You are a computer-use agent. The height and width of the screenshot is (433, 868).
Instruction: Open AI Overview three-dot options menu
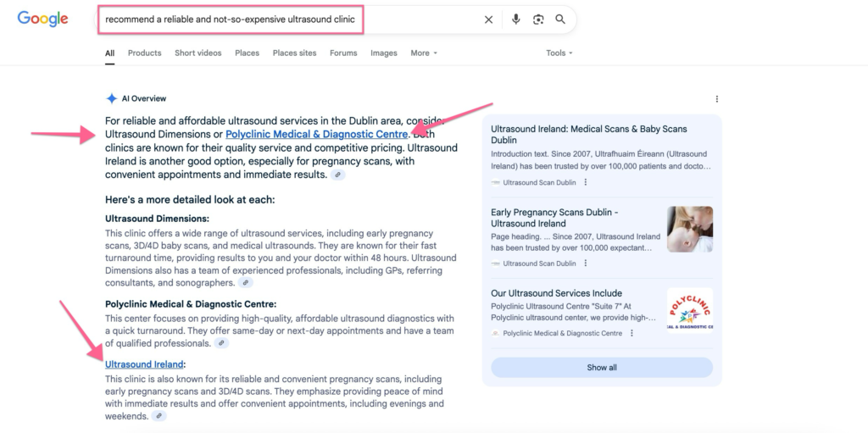point(717,99)
